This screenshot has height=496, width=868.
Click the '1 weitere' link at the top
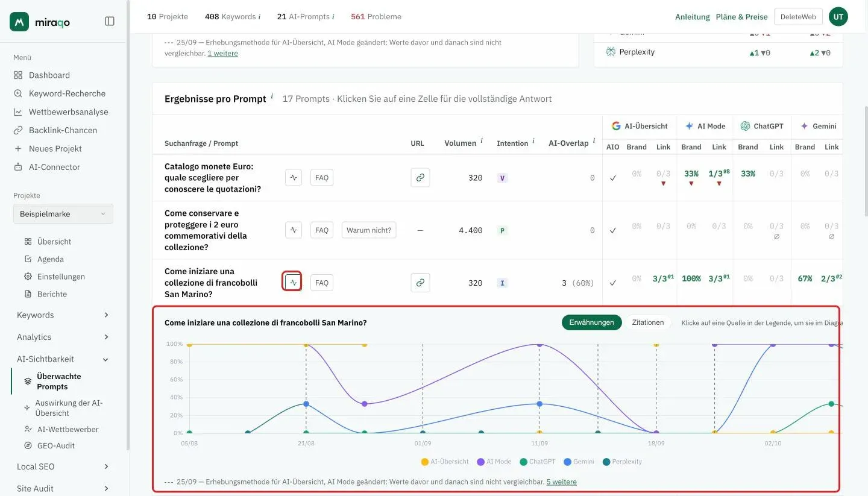point(223,54)
